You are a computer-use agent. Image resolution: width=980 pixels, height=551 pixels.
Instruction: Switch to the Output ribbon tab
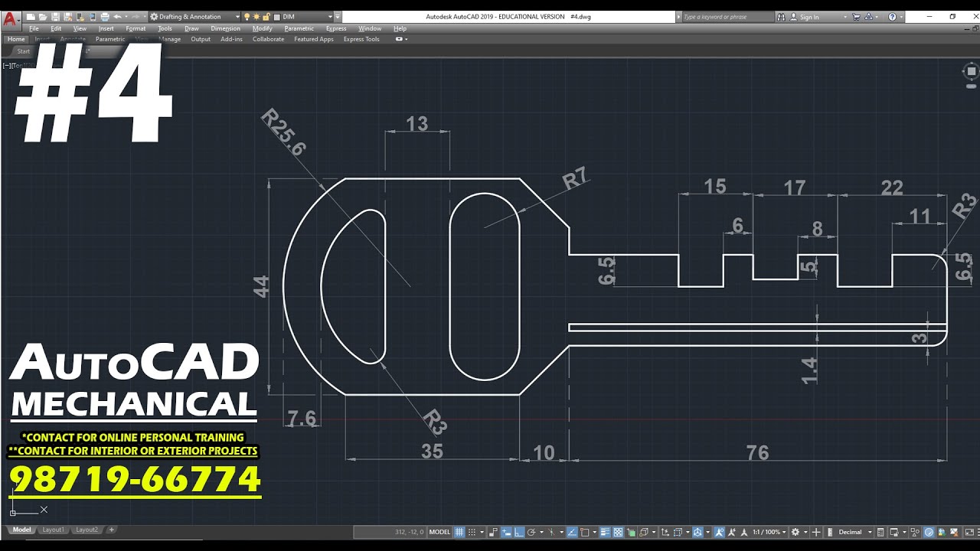pyautogui.click(x=201, y=39)
